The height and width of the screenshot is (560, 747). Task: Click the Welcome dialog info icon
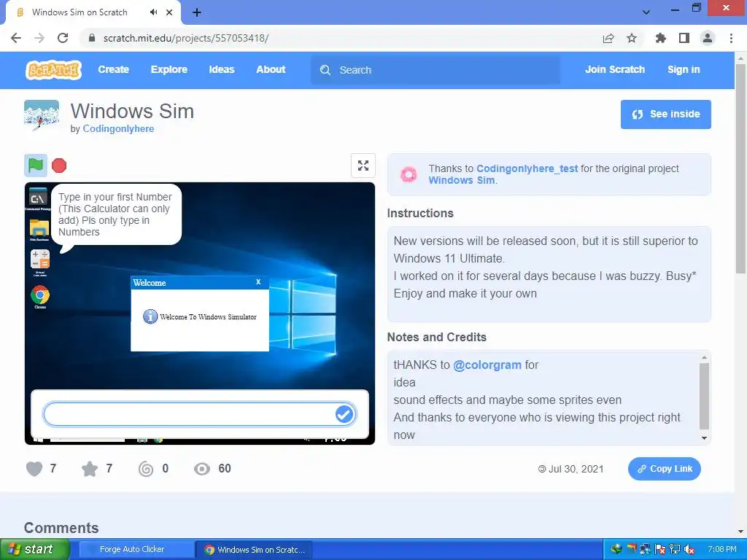pos(150,316)
